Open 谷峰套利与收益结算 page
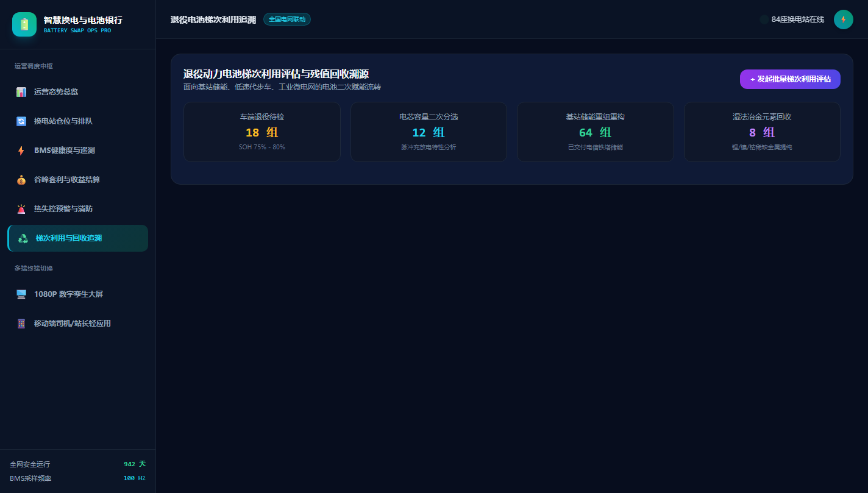The height and width of the screenshot is (493, 868). point(77,180)
